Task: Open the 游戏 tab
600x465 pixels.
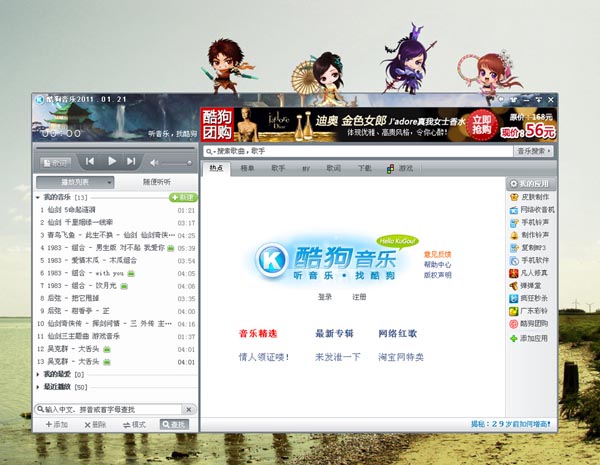Action: pos(400,168)
